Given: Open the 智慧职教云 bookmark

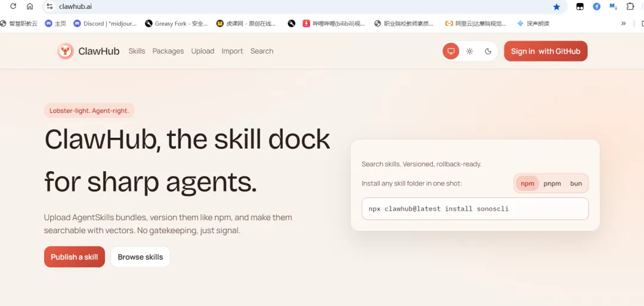Looking at the screenshot, I should 18,23.
